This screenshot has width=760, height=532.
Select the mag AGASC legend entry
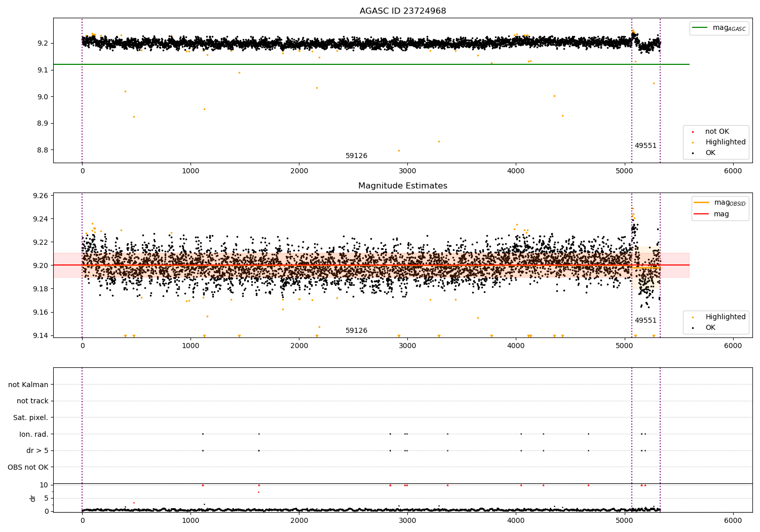pos(719,28)
